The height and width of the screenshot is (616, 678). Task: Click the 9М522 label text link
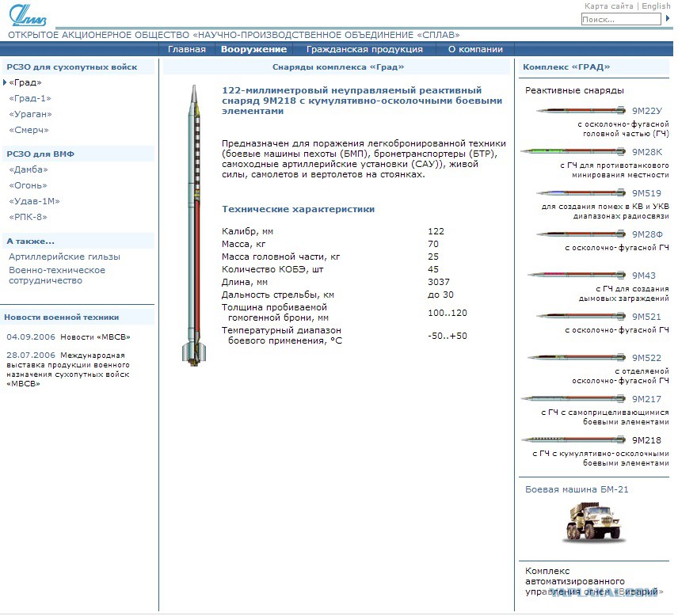646,358
